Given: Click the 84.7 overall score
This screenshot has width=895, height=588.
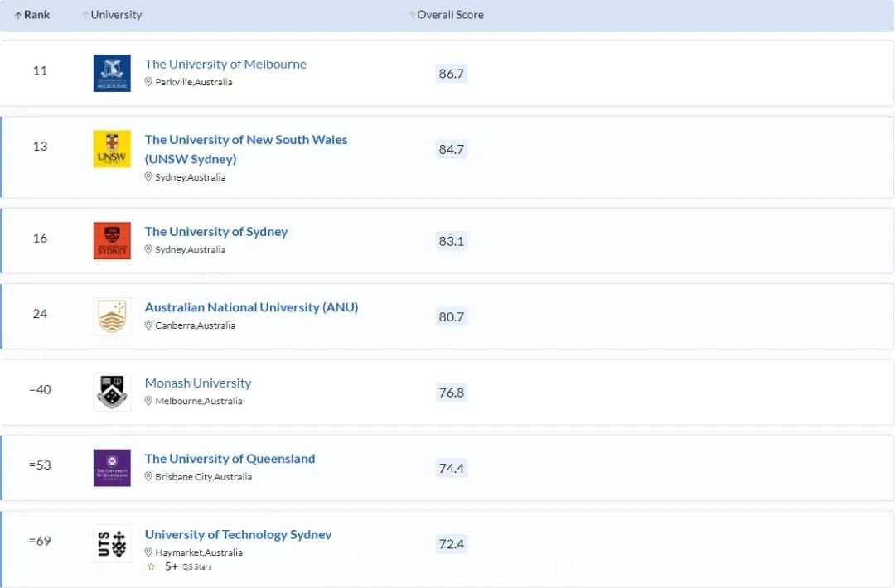Looking at the screenshot, I should click(x=452, y=149).
